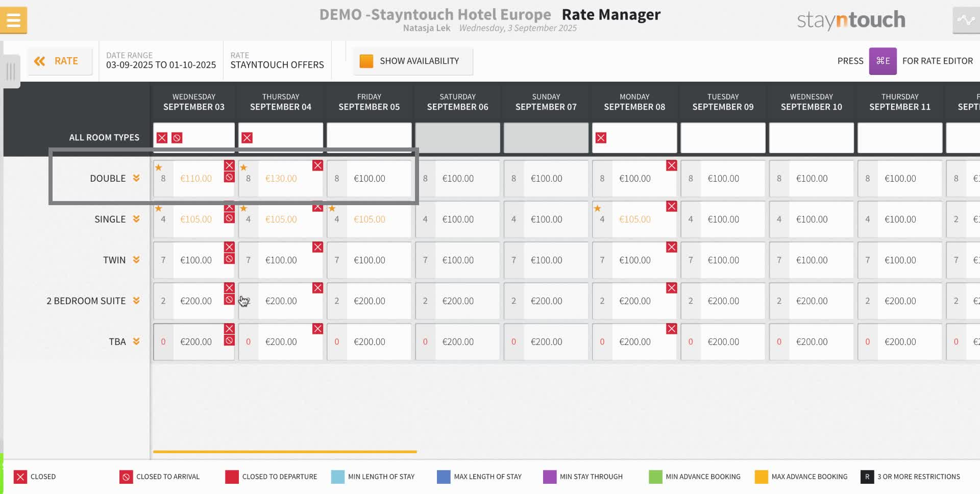Click Closed to Arrival icon on TBA September 03

pyautogui.click(x=229, y=340)
